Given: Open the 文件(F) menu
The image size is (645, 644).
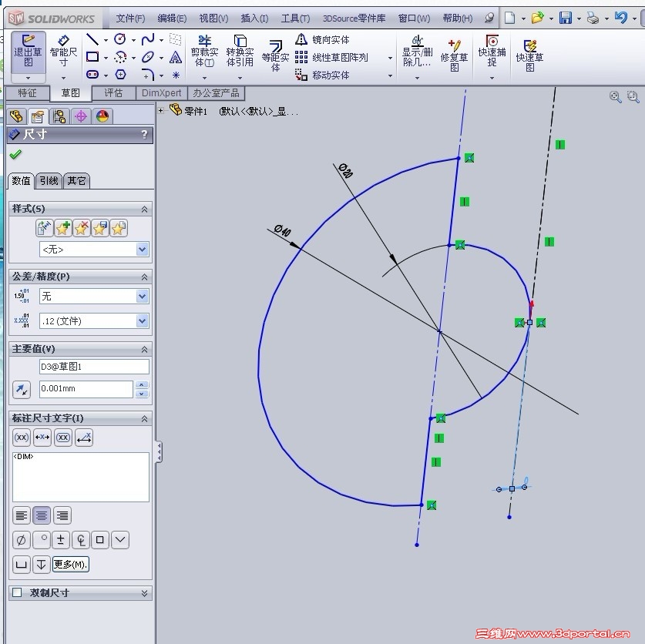Looking at the screenshot, I should click(130, 18).
